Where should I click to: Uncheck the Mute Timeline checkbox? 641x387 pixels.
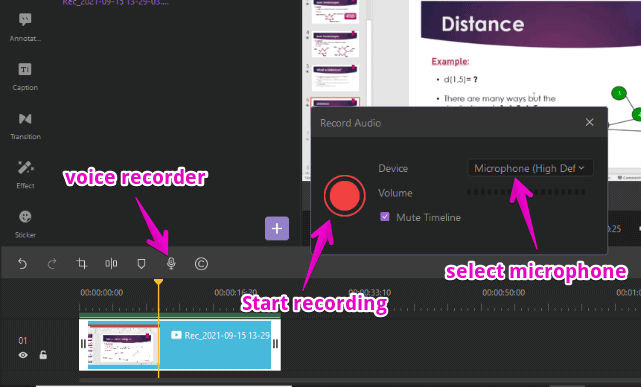(x=385, y=217)
